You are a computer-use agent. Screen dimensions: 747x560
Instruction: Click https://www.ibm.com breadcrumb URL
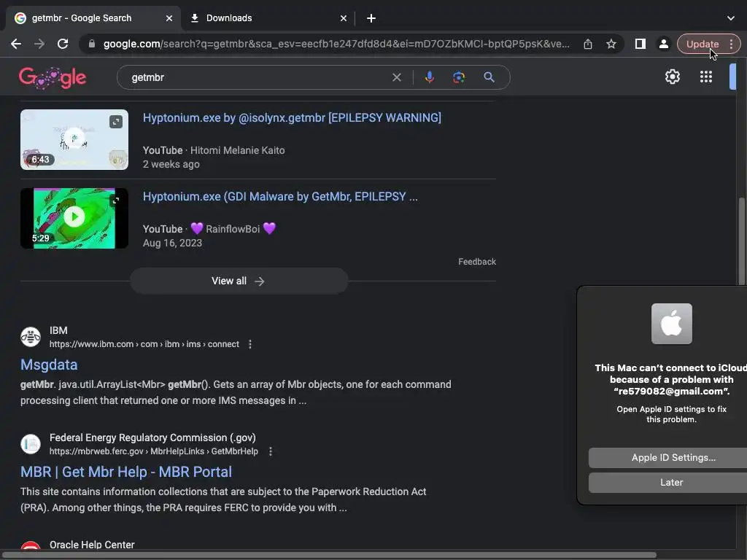coord(144,344)
